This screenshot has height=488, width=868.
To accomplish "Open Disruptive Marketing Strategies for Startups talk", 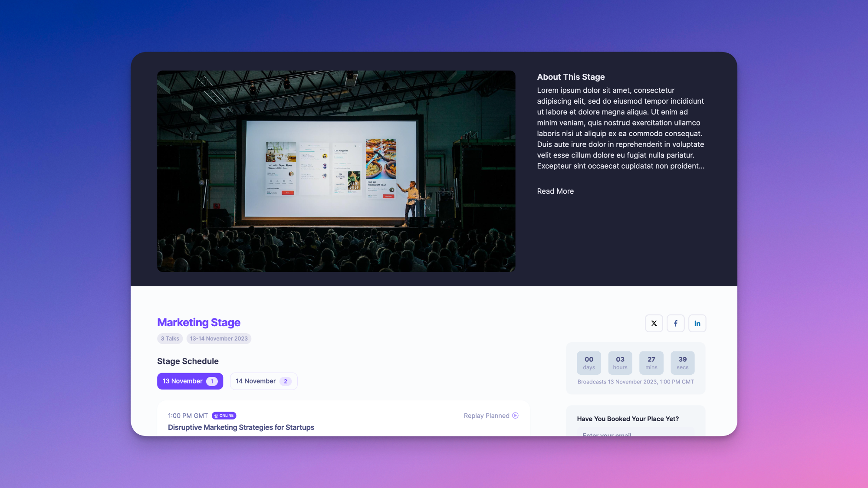I will 241,427.
